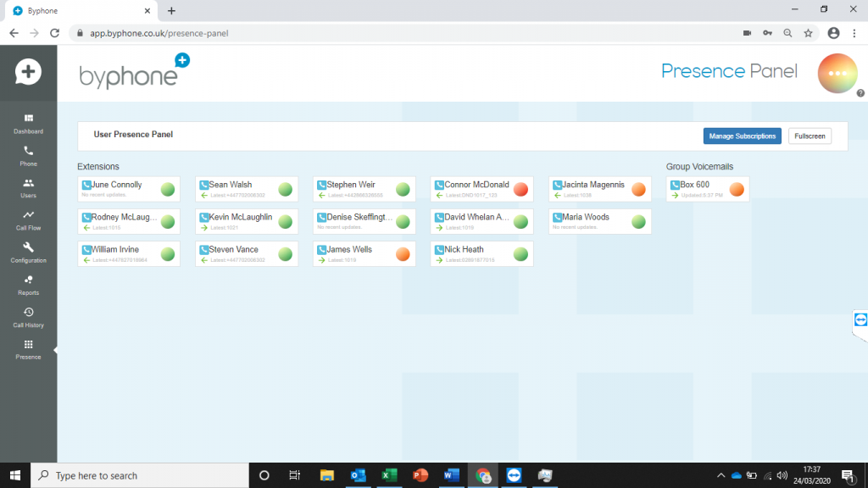
Task: Click Stephen Weir green status indicator
Action: (x=403, y=189)
